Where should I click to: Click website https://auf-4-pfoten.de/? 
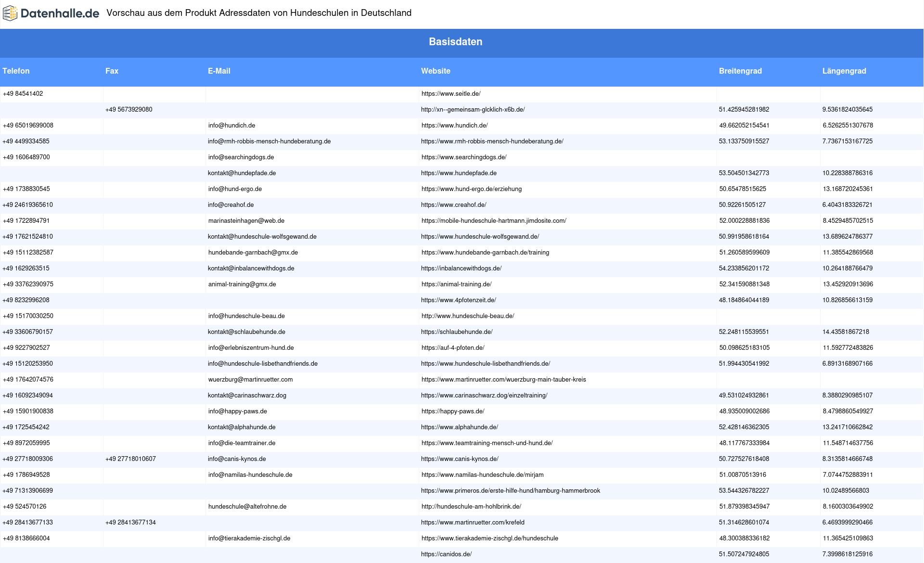pos(453,348)
